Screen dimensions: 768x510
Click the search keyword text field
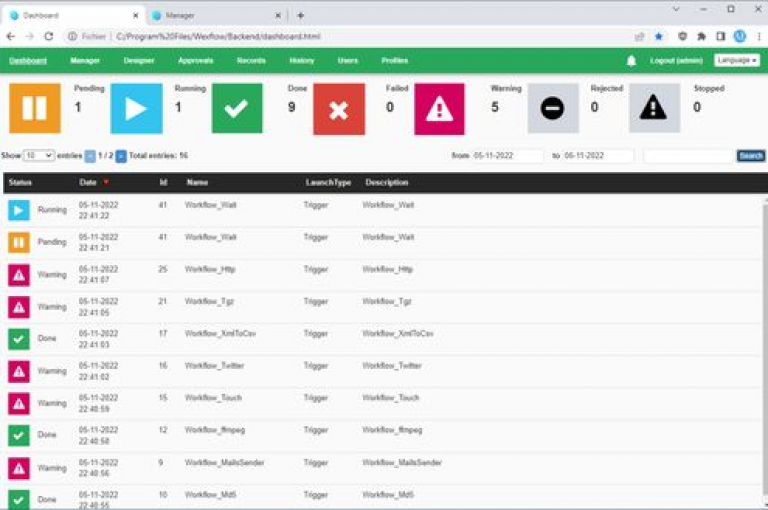(x=688, y=156)
